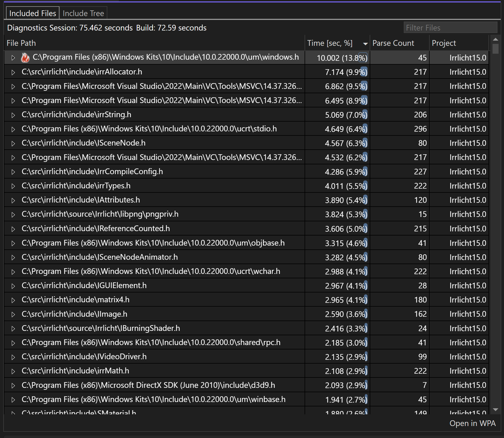Click the vertical scrollbar thumb
The width and height of the screenshot is (504, 438).
point(496,49)
